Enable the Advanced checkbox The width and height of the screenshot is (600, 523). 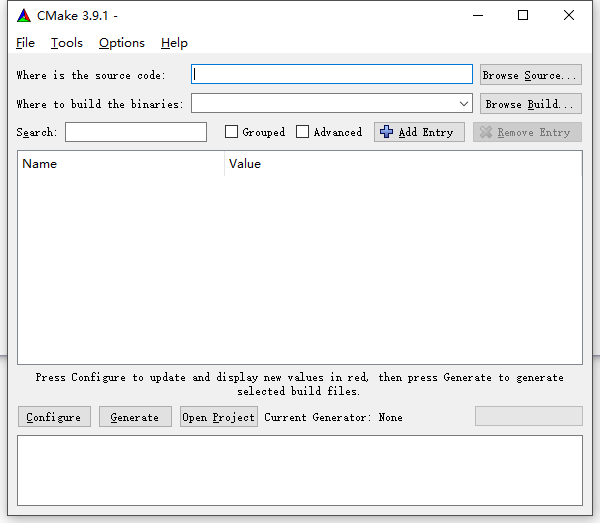tap(302, 132)
